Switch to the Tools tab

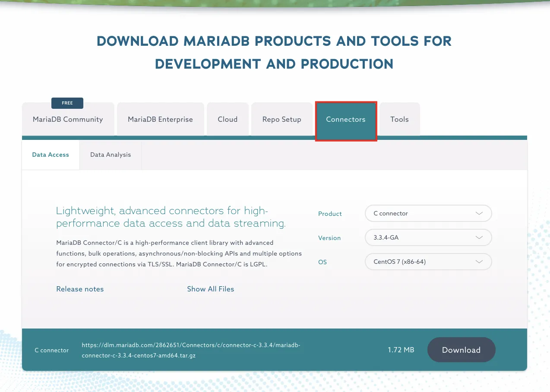[x=399, y=119]
